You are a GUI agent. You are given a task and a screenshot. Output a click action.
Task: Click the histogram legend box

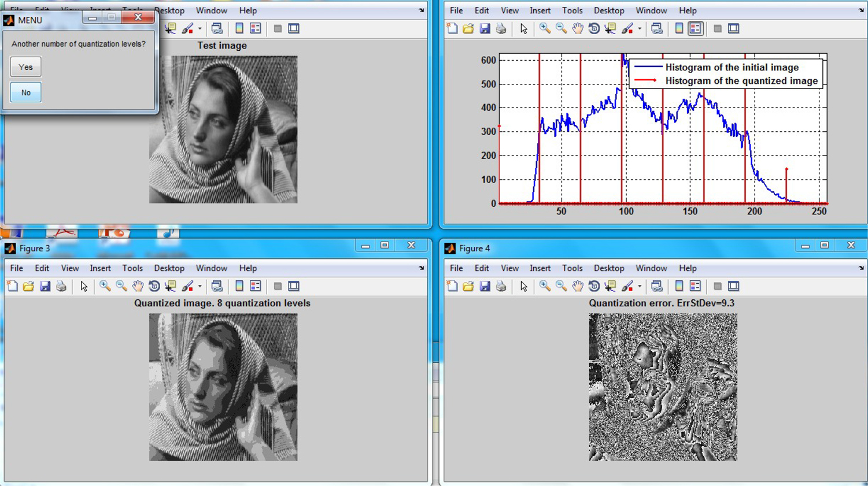pos(726,74)
